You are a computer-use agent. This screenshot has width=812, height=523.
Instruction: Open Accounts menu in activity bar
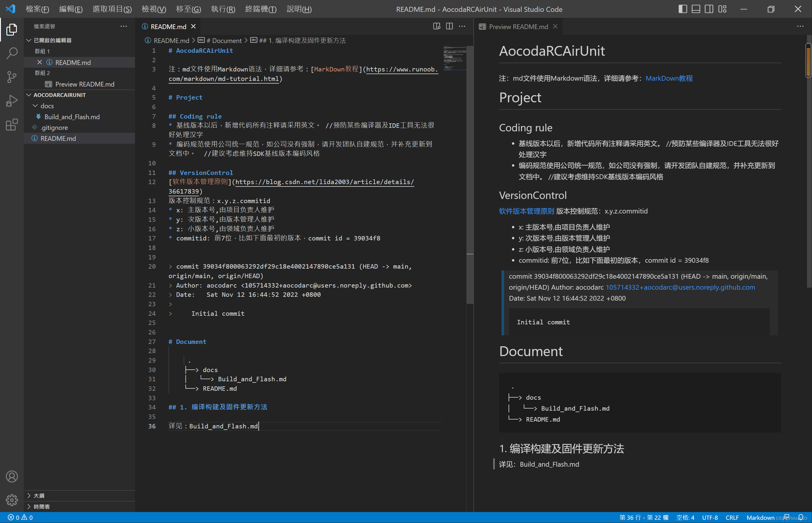[x=12, y=476]
